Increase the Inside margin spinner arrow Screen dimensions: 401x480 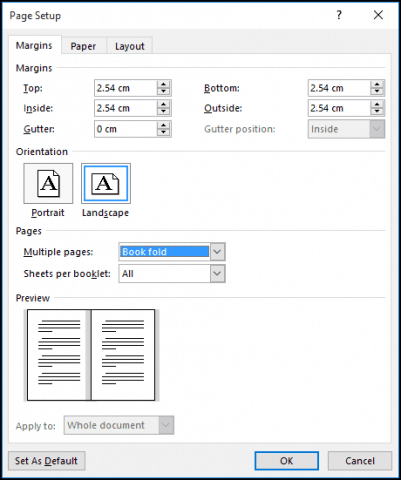pyautogui.click(x=163, y=104)
